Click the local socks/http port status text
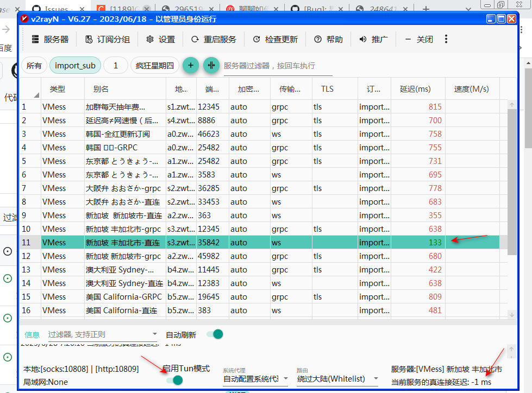The width and height of the screenshot is (532, 393). click(x=81, y=369)
